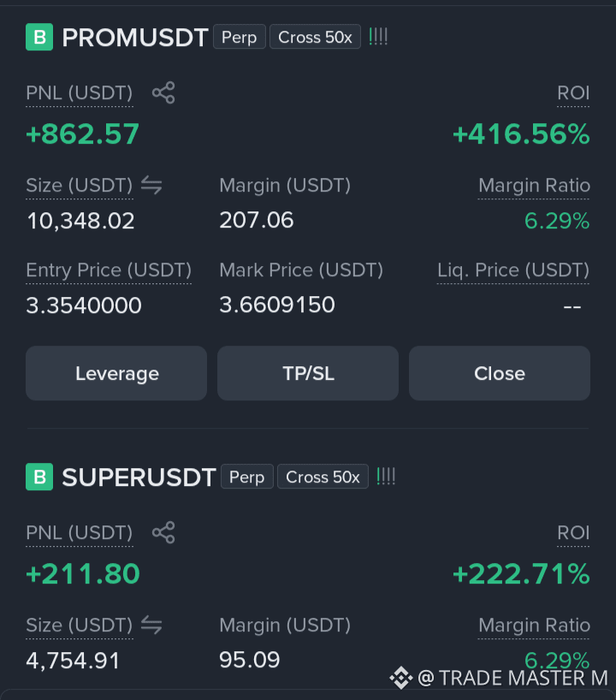Tap the Perp tag on PROMUSDT
The width and height of the screenshot is (616, 700).
pyautogui.click(x=240, y=37)
